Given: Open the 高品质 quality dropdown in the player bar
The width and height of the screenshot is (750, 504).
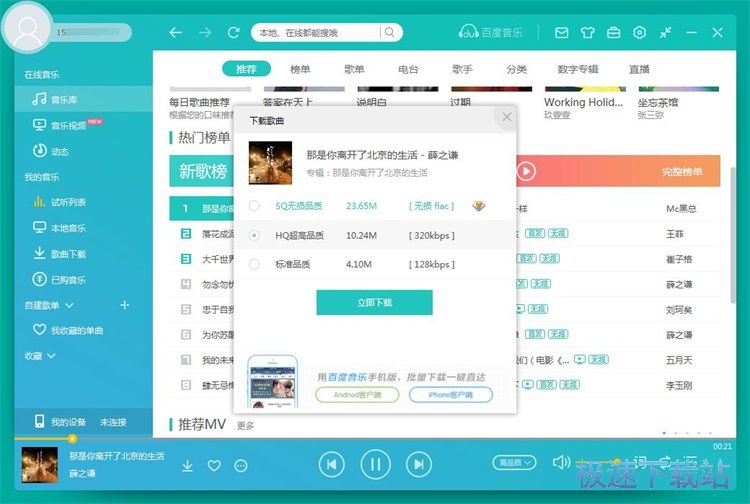Looking at the screenshot, I should point(515,462).
